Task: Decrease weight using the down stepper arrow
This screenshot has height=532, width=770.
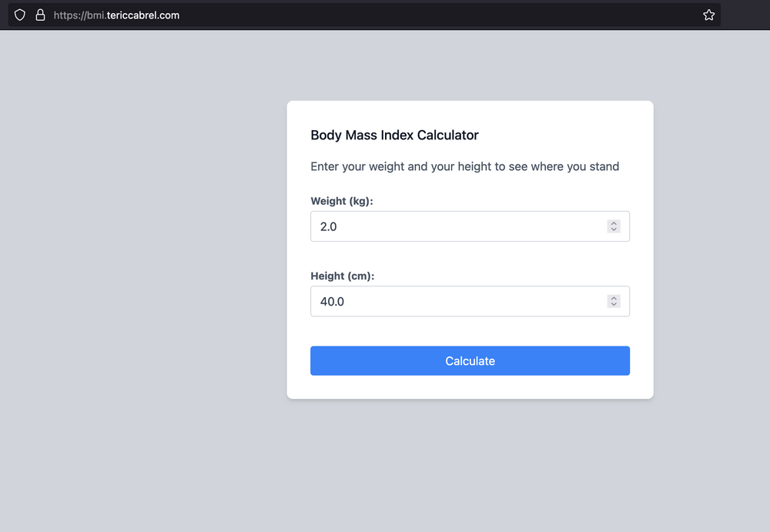Action: 614,230
